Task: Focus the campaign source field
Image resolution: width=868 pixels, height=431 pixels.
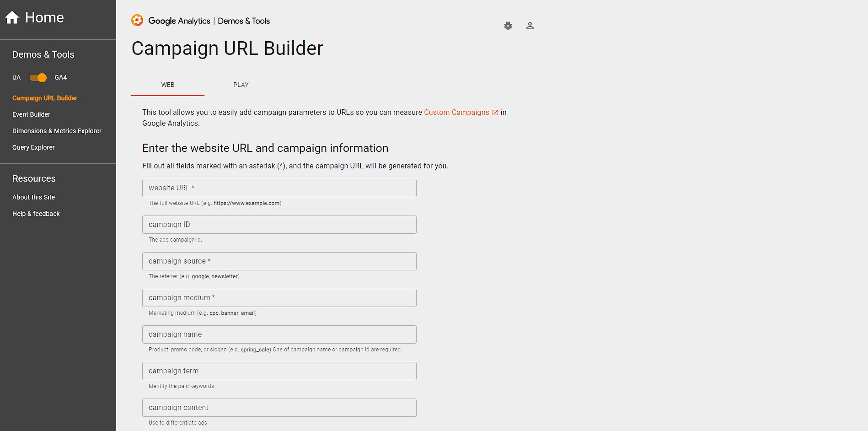Action: coord(279,261)
